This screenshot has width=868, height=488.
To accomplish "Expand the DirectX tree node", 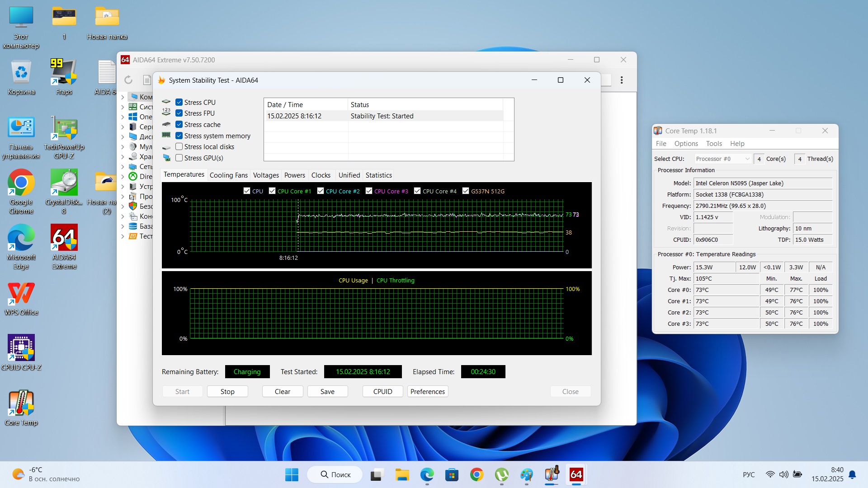I will click(123, 177).
